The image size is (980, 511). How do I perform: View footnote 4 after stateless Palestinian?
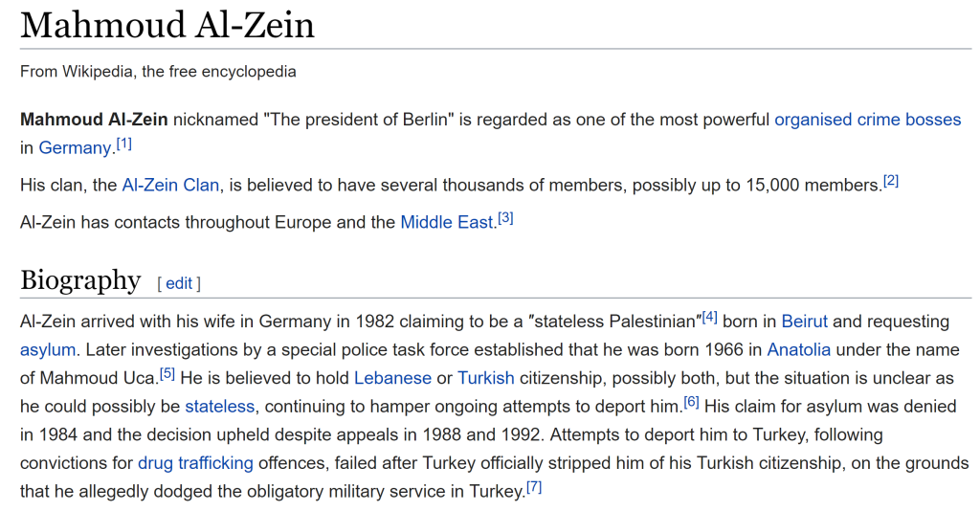click(x=709, y=318)
